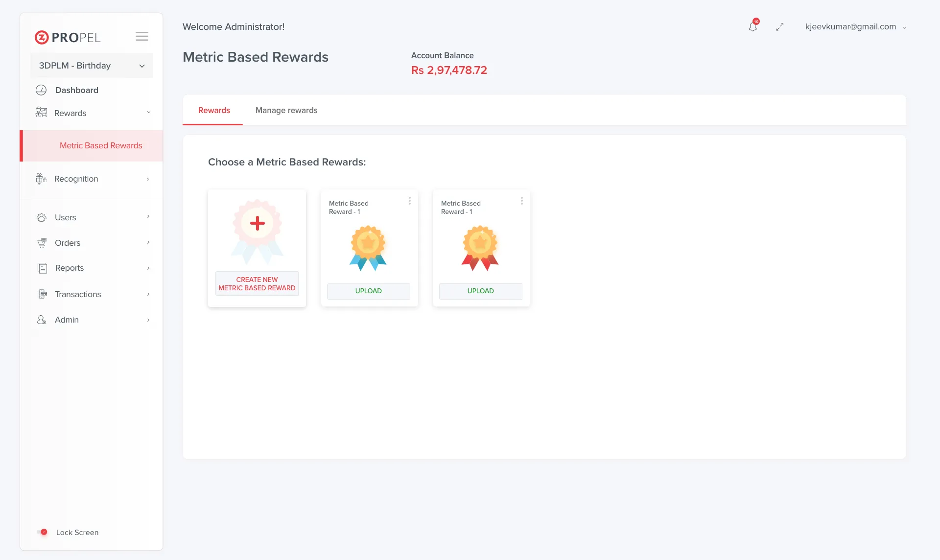The height and width of the screenshot is (560, 940).
Task: Select the blue-ribbon medal image
Action: click(x=368, y=248)
